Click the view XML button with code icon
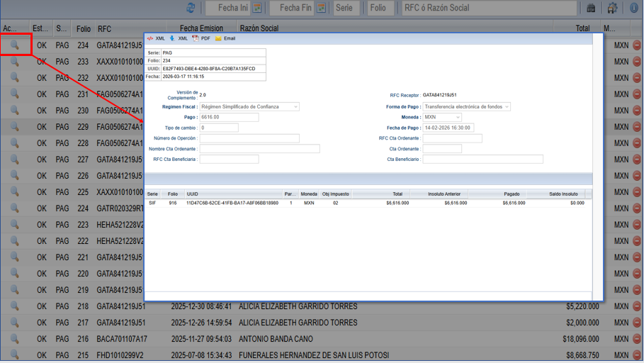 tap(156, 38)
